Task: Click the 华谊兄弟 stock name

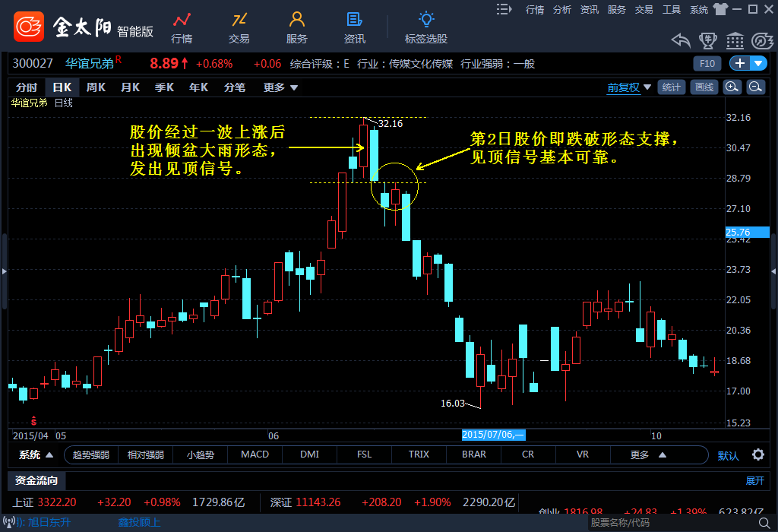Action: pos(90,64)
